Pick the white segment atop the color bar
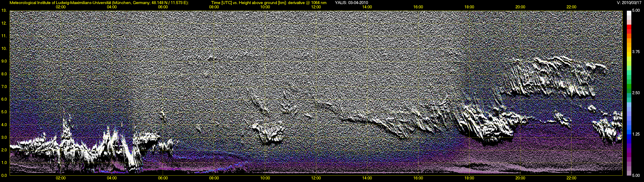Screen dimensions: 644x182 point(629,13)
